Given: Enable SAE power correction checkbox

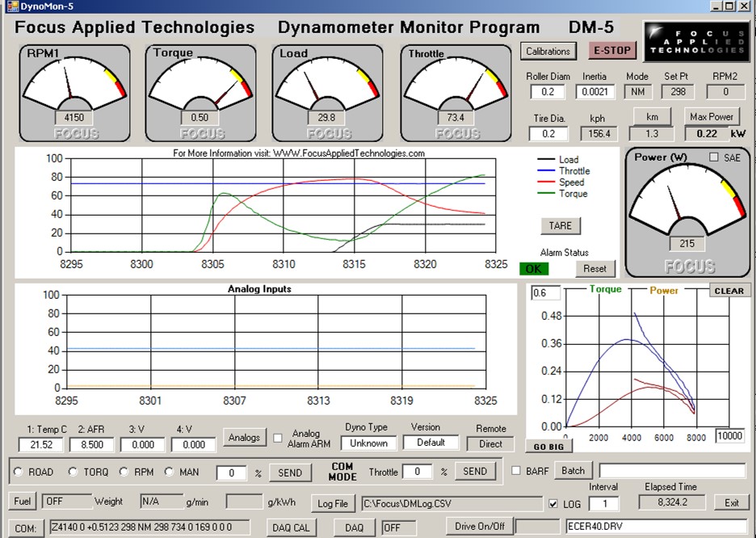Looking at the screenshot, I should 713,158.
